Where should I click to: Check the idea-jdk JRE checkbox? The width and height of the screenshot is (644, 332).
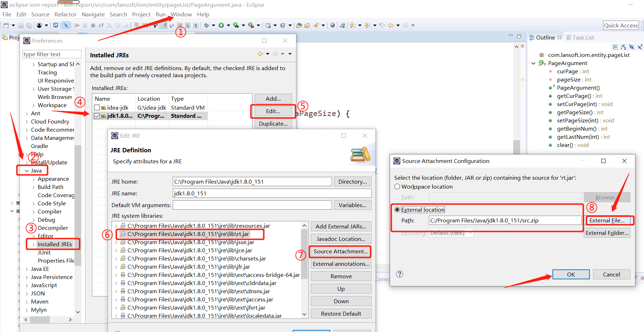[x=97, y=107]
